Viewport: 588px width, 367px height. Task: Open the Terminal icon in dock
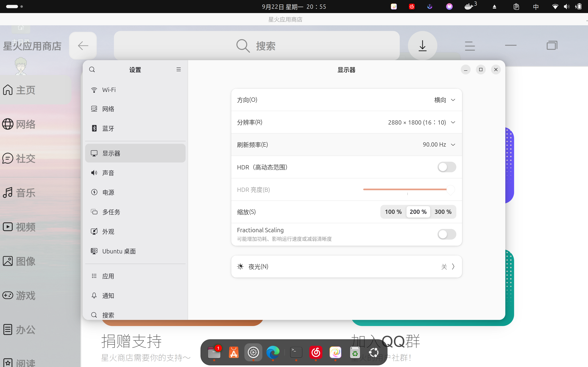coord(296,352)
